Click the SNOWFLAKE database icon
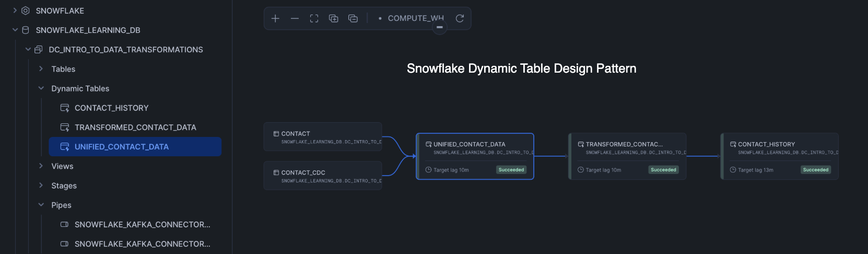 click(26, 10)
